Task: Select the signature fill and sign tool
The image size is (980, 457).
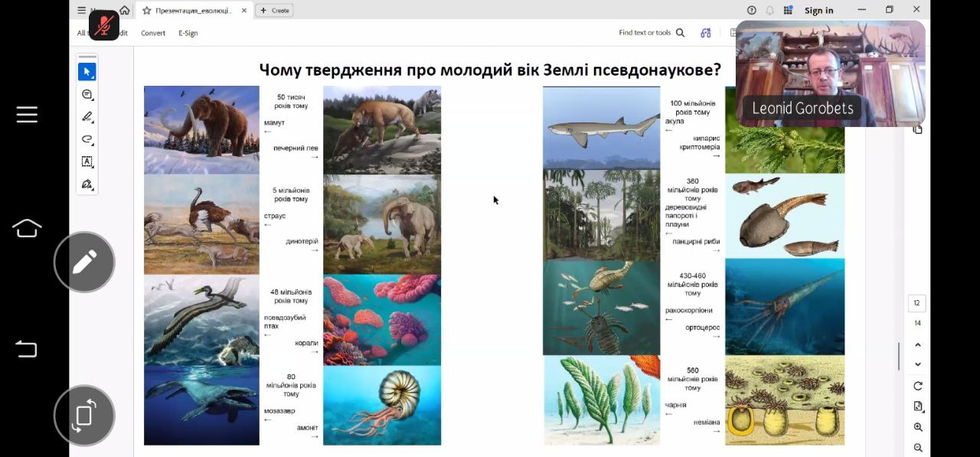Action: coord(87,184)
